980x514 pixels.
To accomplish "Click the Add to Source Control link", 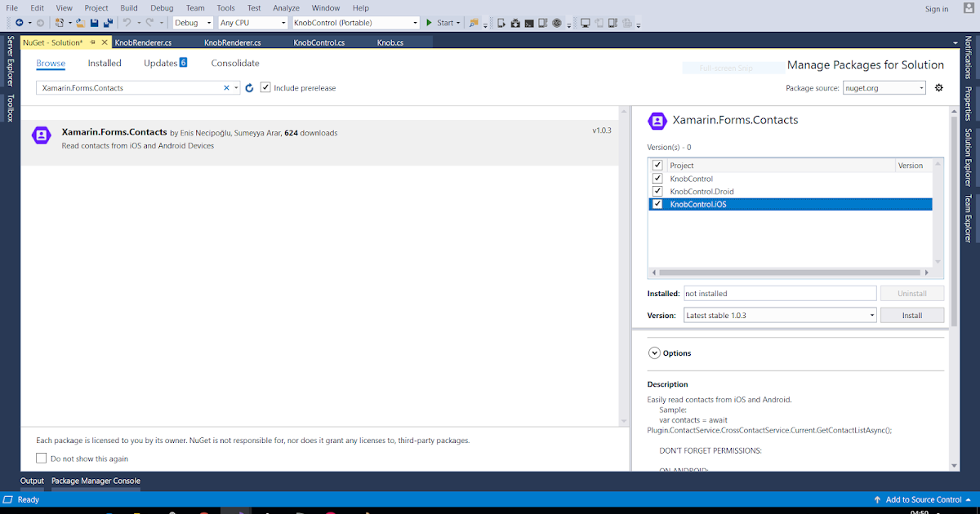I will [922, 499].
